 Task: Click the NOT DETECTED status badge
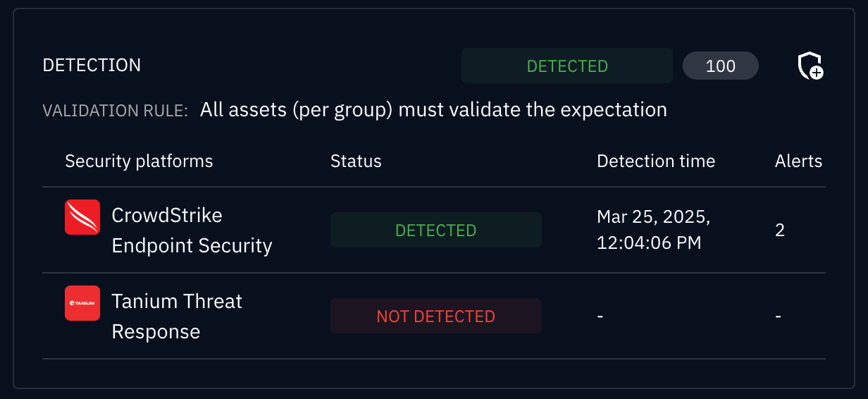coord(435,317)
